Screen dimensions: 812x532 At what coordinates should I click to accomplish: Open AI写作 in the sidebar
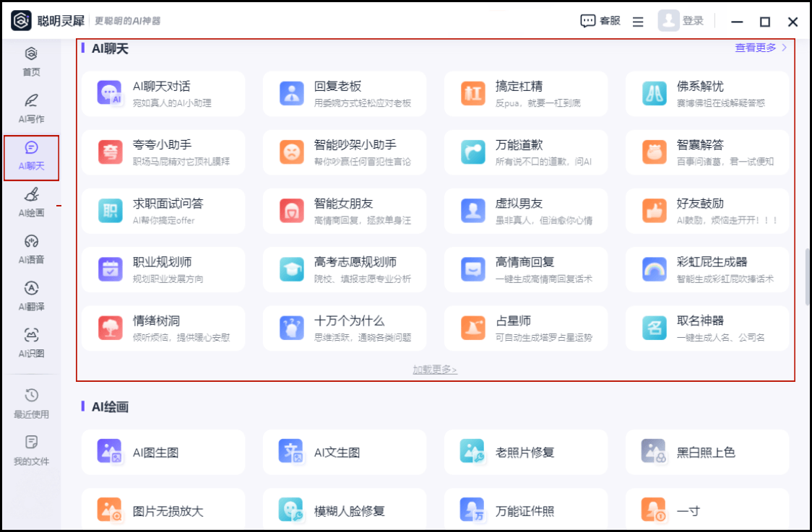coord(31,108)
